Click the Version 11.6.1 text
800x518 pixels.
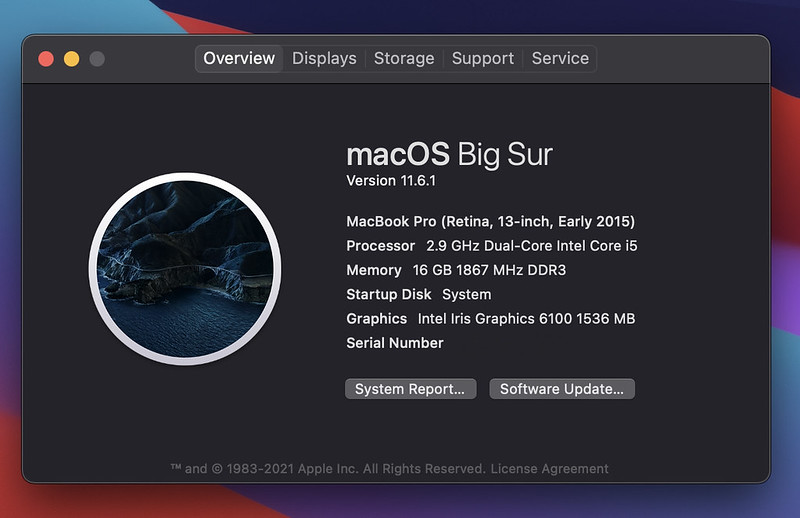tap(391, 181)
